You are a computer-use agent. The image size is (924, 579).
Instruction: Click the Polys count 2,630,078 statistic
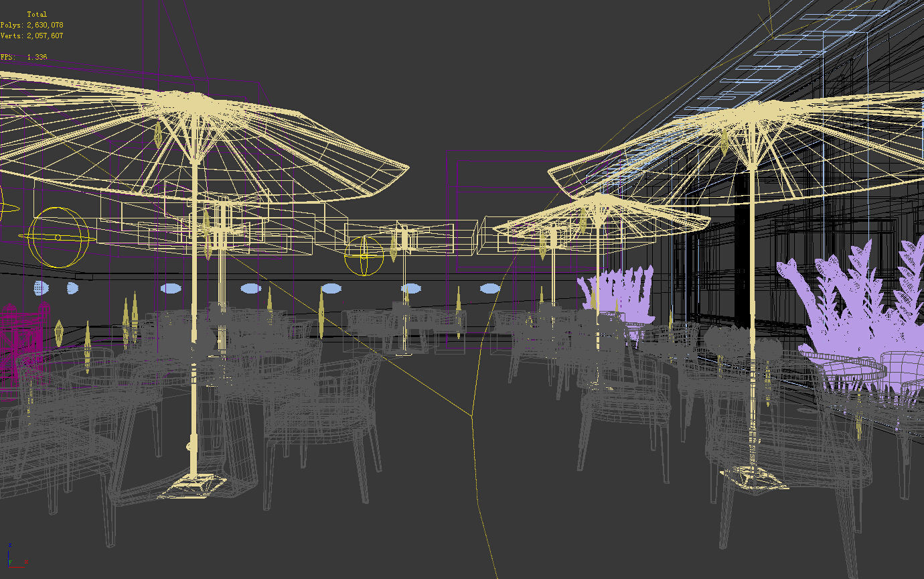(x=31, y=25)
